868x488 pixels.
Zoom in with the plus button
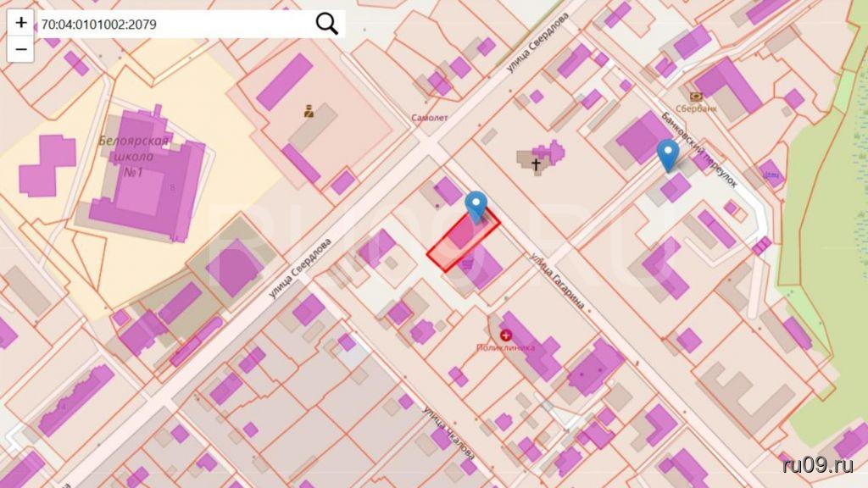pos(20,23)
